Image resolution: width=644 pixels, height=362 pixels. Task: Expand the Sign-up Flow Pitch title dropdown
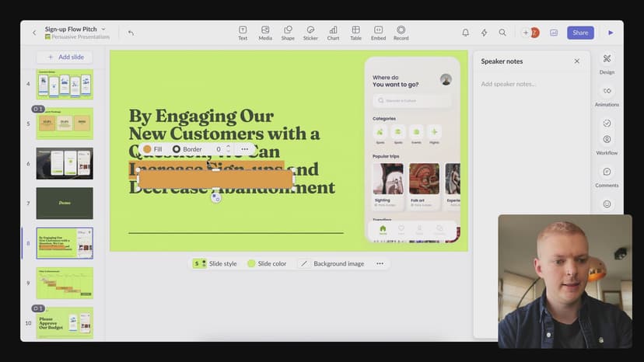pyautogui.click(x=103, y=29)
